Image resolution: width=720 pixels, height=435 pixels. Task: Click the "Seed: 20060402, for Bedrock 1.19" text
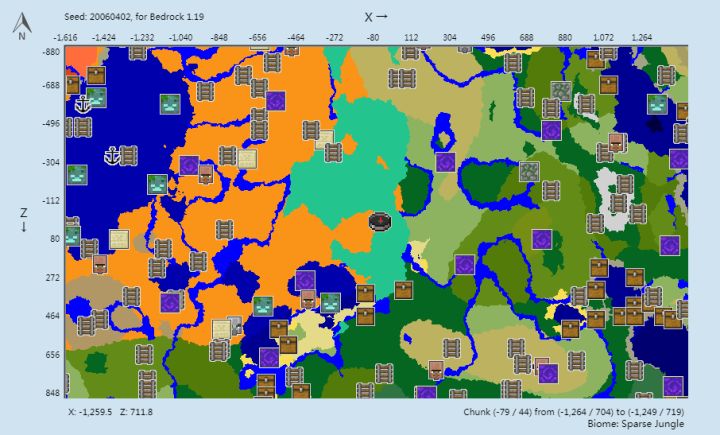point(134,17)
